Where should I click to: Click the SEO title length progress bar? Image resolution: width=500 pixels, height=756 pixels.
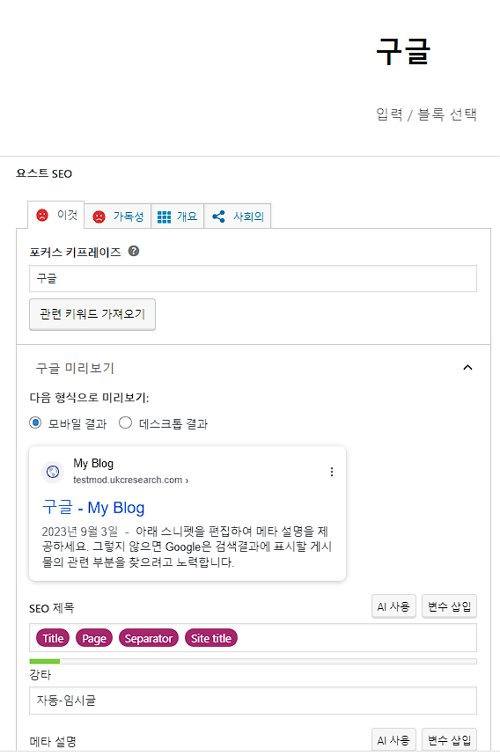253,661
